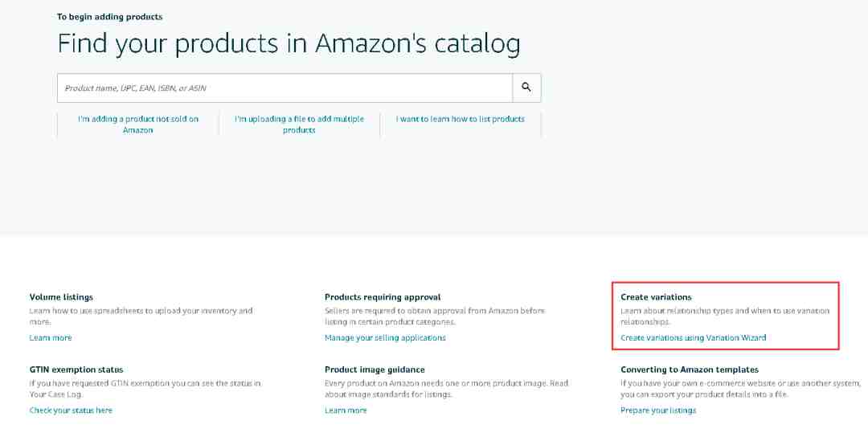
Task: Select the GTIN exemption status heading
Action: pos(76,369)
